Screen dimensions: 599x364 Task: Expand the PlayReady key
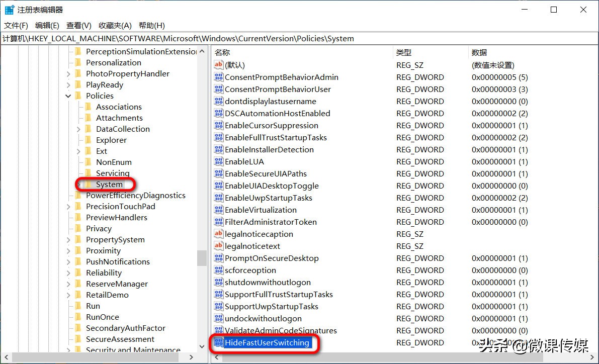(68, 85)
